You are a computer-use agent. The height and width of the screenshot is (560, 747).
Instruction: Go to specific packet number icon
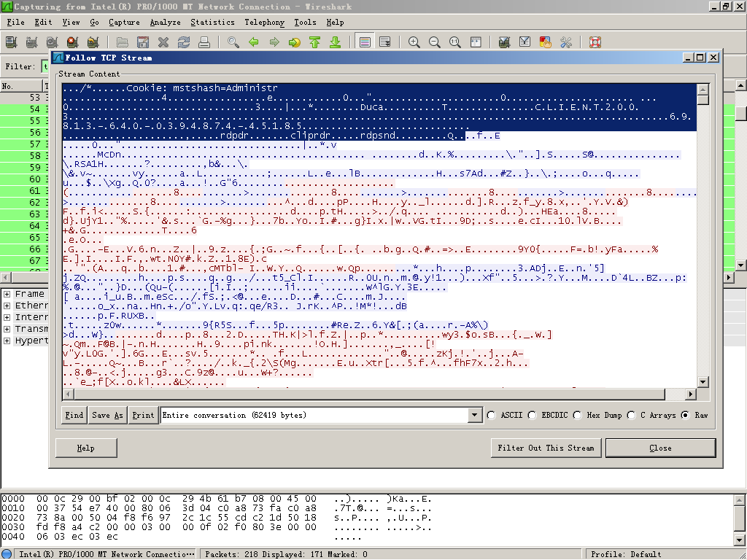pos(295,42)
